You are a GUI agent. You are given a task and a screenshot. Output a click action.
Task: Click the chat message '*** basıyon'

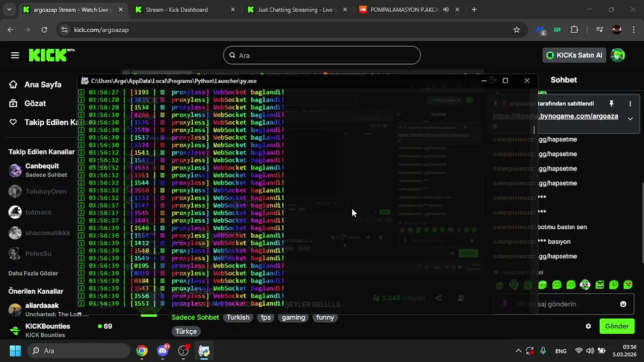pos(554,241)
